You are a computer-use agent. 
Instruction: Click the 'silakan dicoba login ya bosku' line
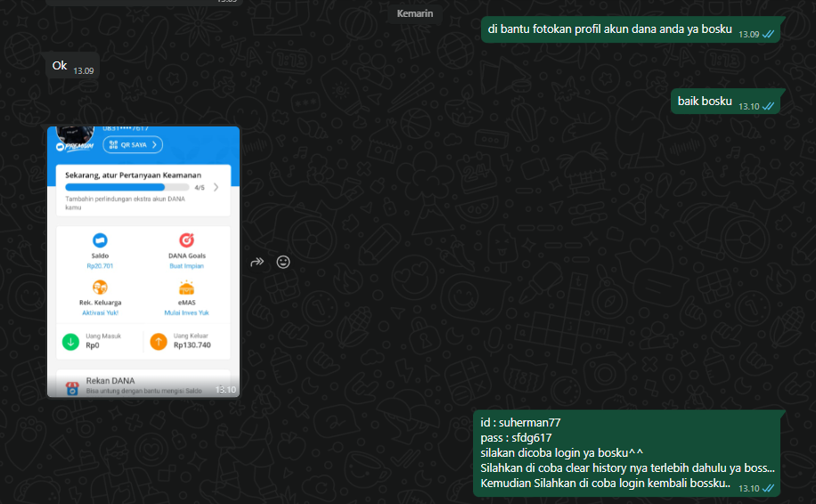[x=561, y=452]
